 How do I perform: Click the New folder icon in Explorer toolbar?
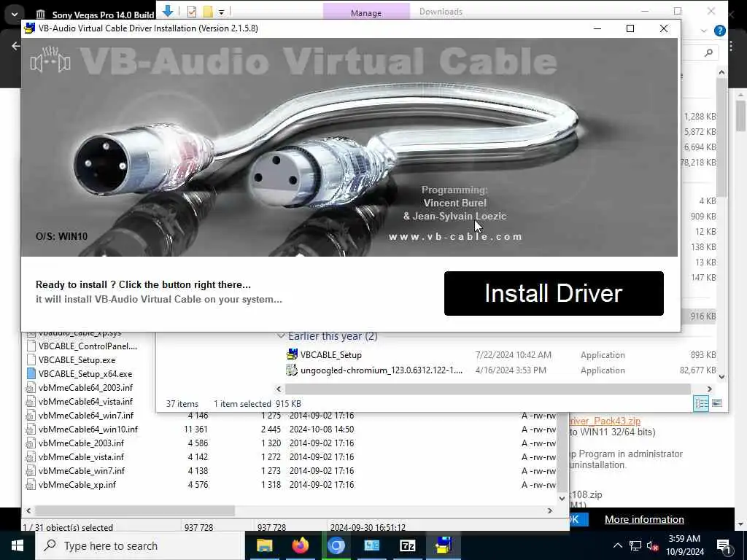[x=208, y=12]
